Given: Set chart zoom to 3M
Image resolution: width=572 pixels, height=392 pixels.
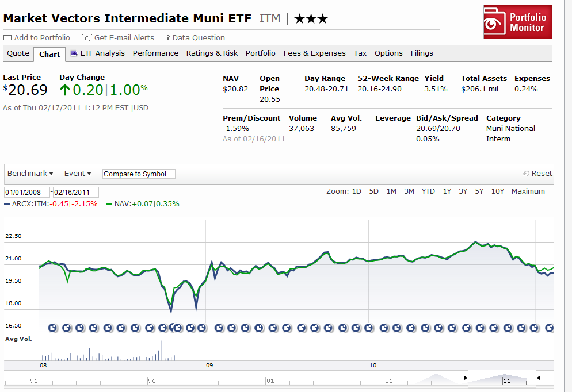Looking at the screenshot, I should [x=409, y=191].
